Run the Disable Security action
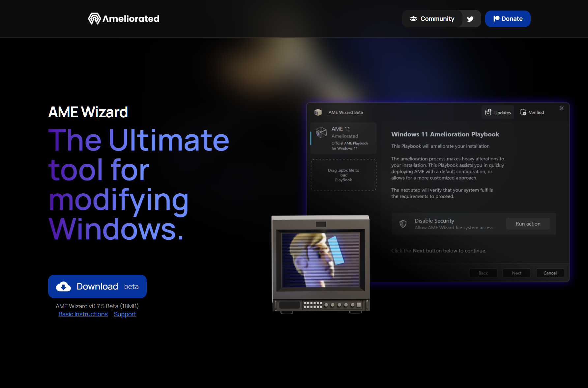This screenshot has height=388, width=588. (x=528, y=224)
